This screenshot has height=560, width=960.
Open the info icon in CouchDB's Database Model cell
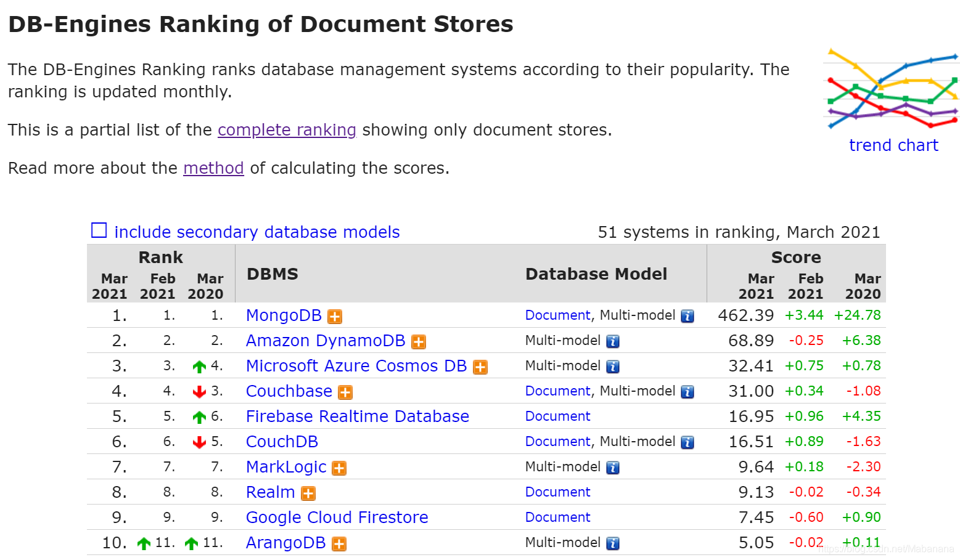tap(687, 443)
